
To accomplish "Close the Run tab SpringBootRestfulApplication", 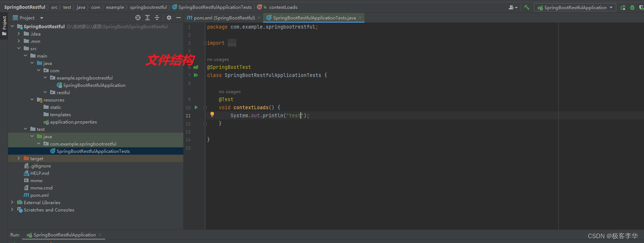I will coord(100,235).
